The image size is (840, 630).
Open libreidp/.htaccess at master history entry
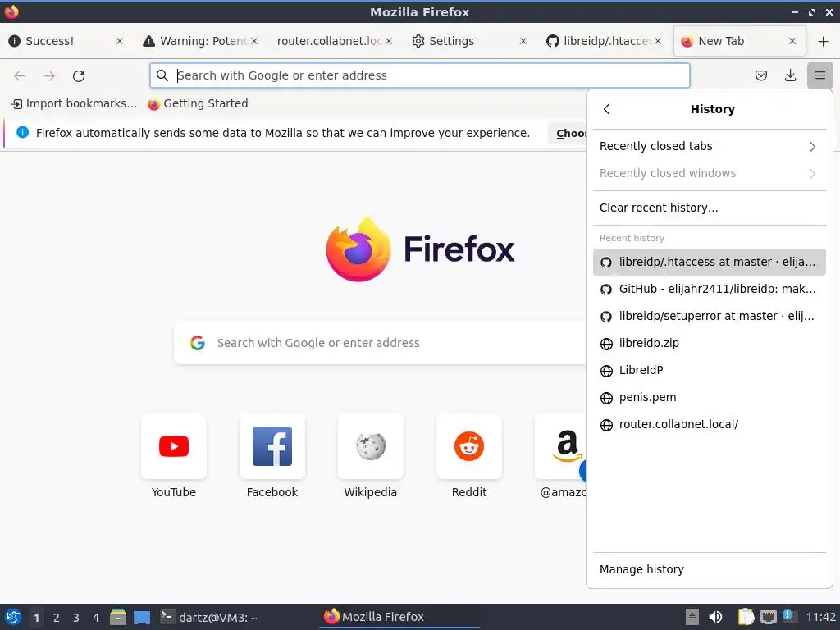point(710,262)
